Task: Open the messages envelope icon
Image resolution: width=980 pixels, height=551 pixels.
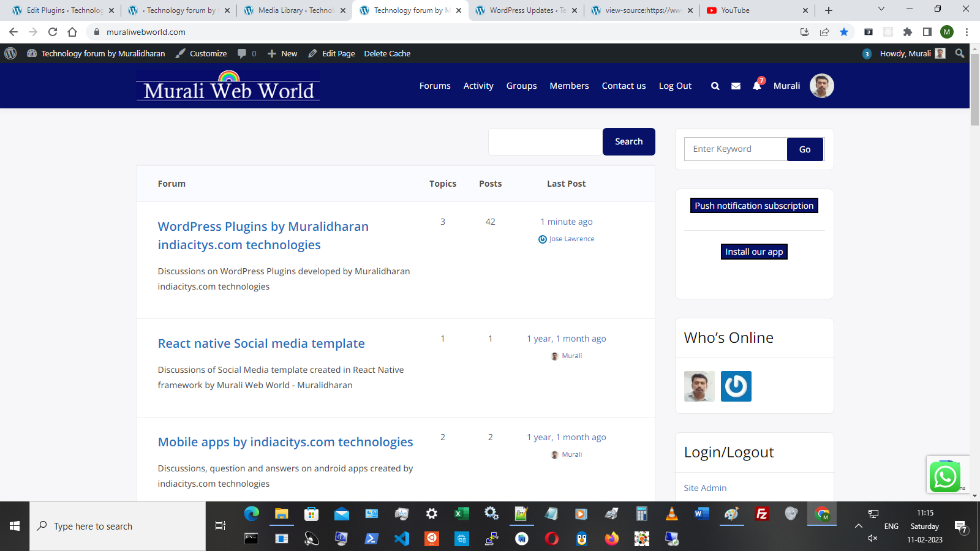Action: click(x=736, y=86)
